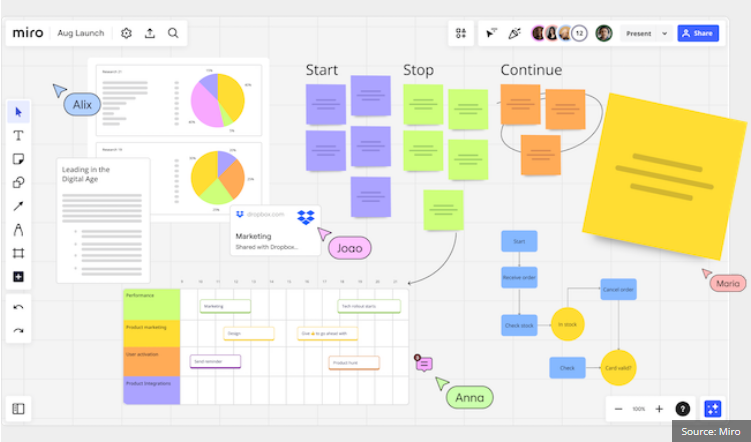Toggle the frames panel at bottom left
Screen dimensions: 751x442
point(18,408)
